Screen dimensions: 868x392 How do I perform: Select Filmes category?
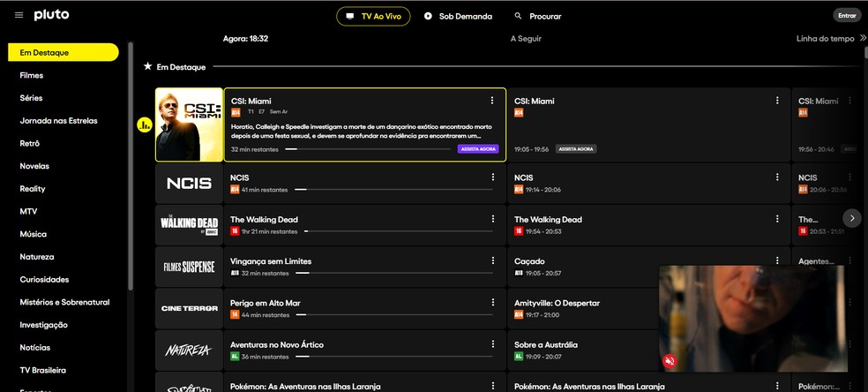pyautogui.click(x=32, y=75)
